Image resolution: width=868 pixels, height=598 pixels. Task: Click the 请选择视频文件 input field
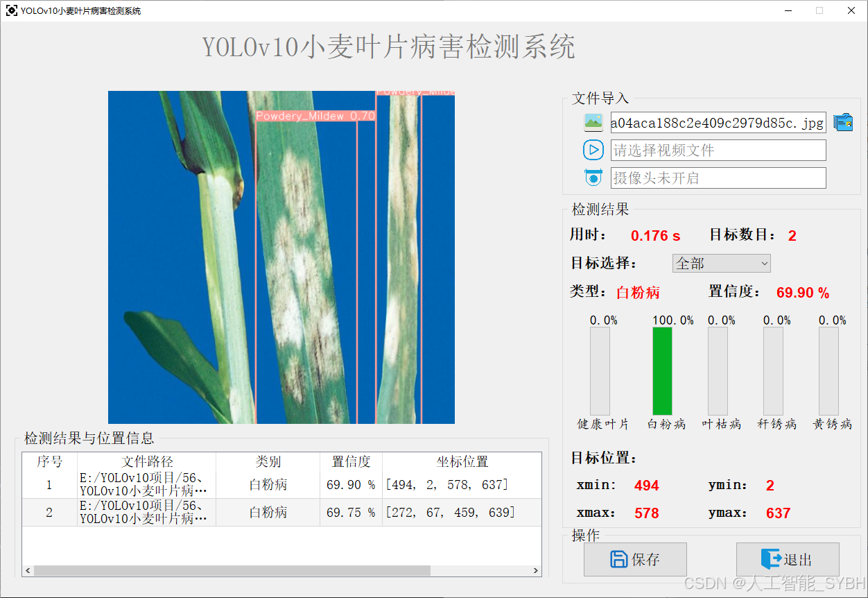(718, 150)
